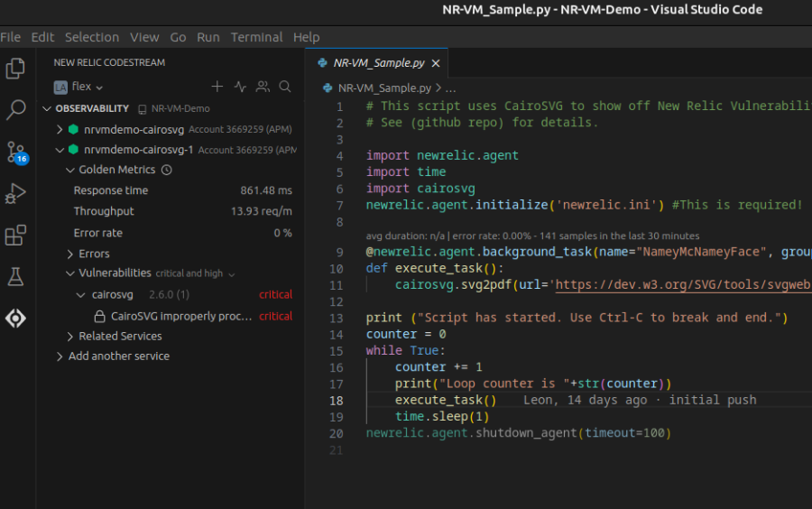This screenshot has height=509, width=812.
Task: Expand the Errors node
Action: tap(69, 254)
